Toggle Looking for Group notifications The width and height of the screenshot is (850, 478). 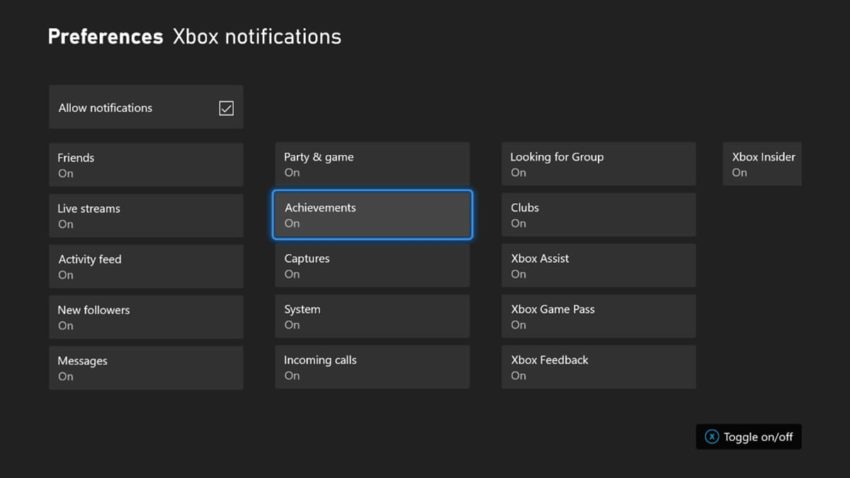598,164
